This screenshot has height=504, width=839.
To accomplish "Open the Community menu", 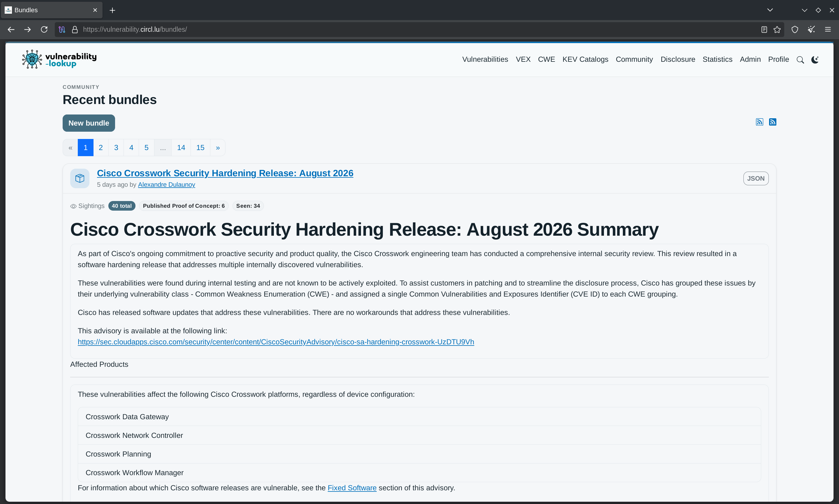I will [x=634, y=59].
